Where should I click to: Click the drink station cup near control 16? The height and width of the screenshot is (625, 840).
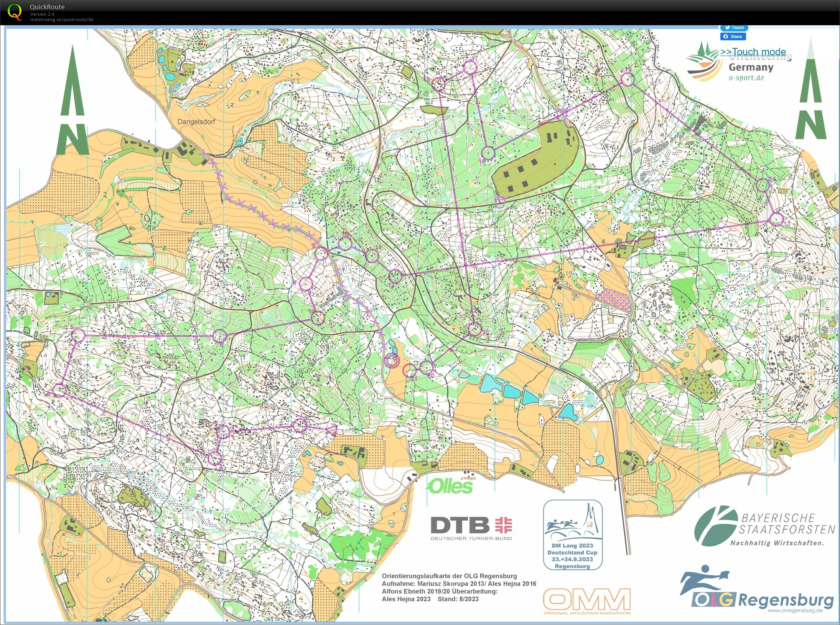point(499,202)
